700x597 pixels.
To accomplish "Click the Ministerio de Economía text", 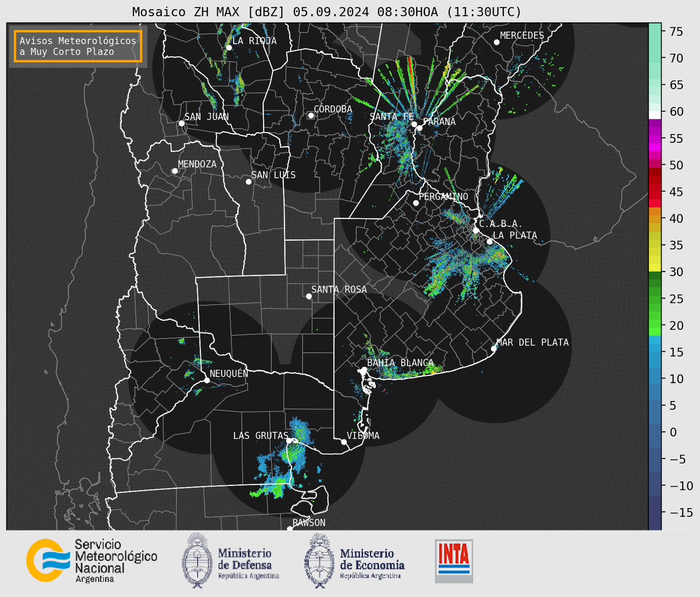I will (x=372, y=564).
